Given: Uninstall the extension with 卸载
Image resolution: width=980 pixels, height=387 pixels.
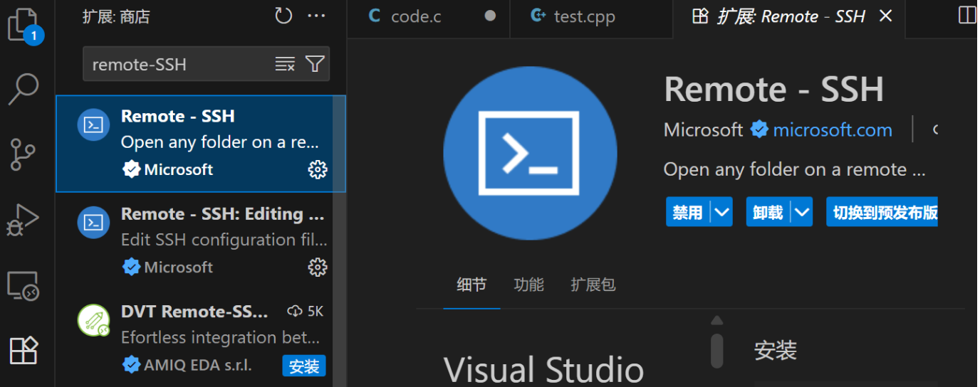Looking at the screenshot, I should (x=768, y=212).
